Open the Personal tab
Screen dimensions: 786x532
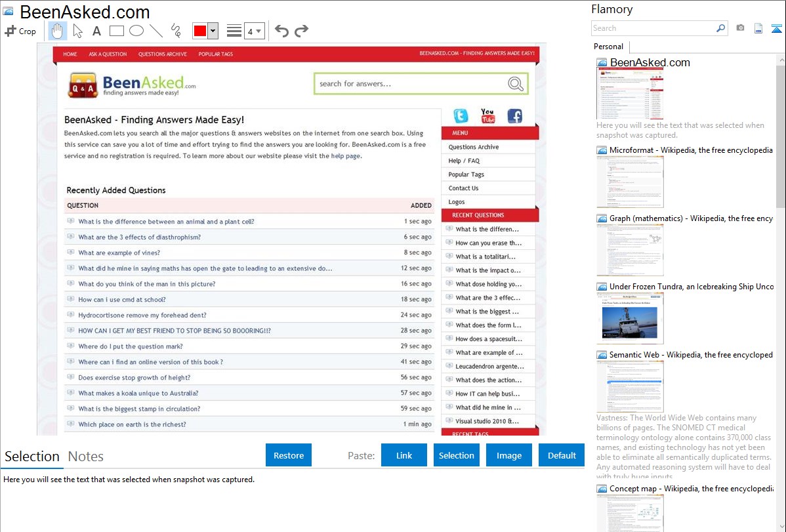pos(608,47)
